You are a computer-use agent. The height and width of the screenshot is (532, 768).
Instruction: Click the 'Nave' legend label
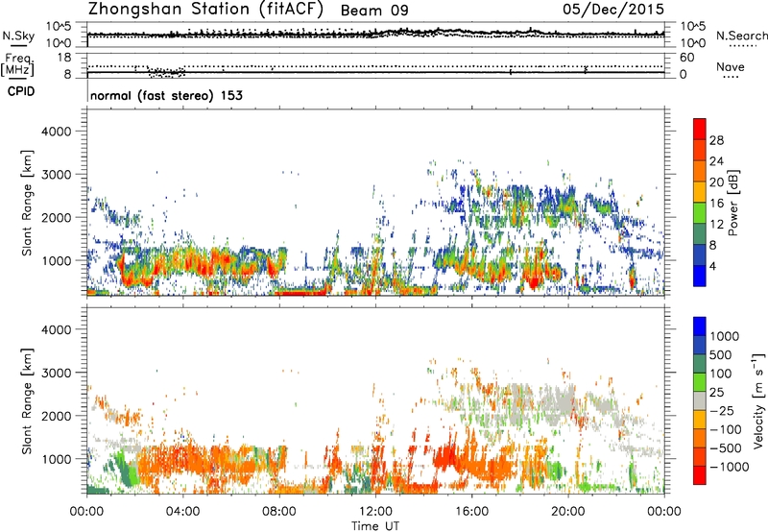(731, 67)
